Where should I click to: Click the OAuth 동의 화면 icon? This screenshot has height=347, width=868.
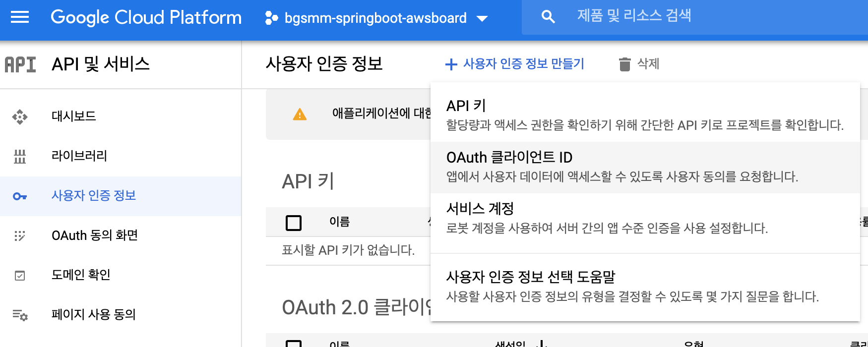(x=20, y=235)
